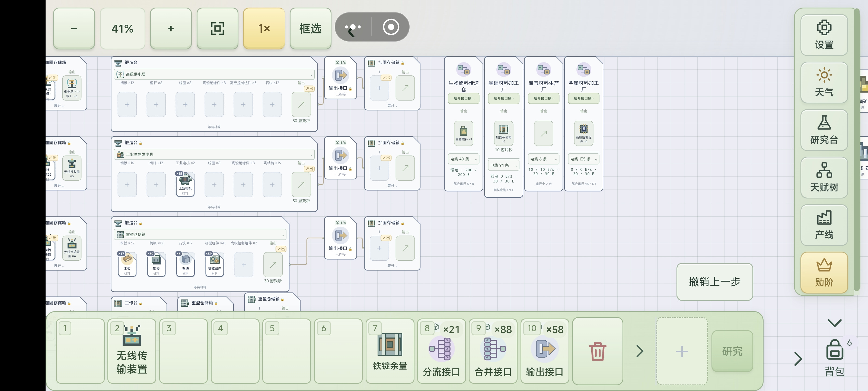Collapse side panel with down chevron above 背包
This screenshot has height=391, width=868.
pyautogui.click(x=834, y=323)
